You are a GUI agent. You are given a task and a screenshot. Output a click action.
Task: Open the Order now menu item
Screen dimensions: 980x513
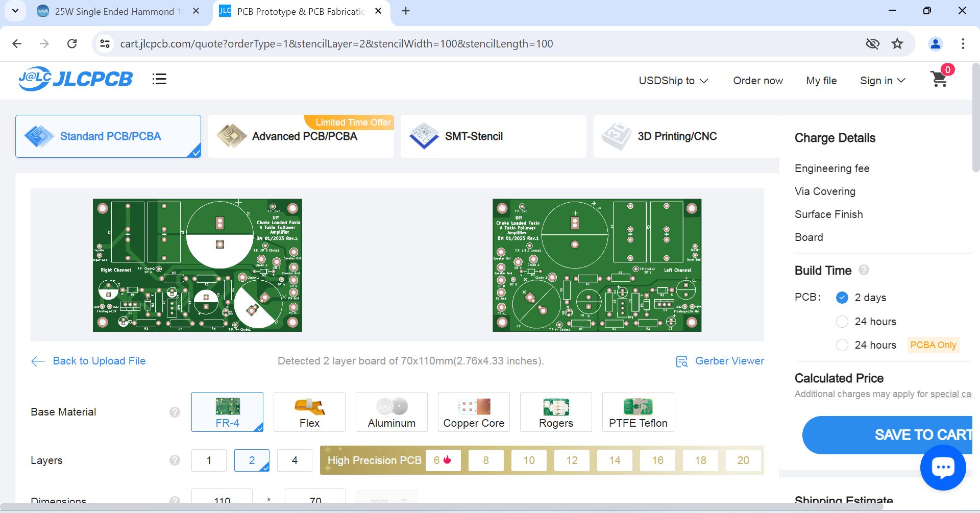758,81
